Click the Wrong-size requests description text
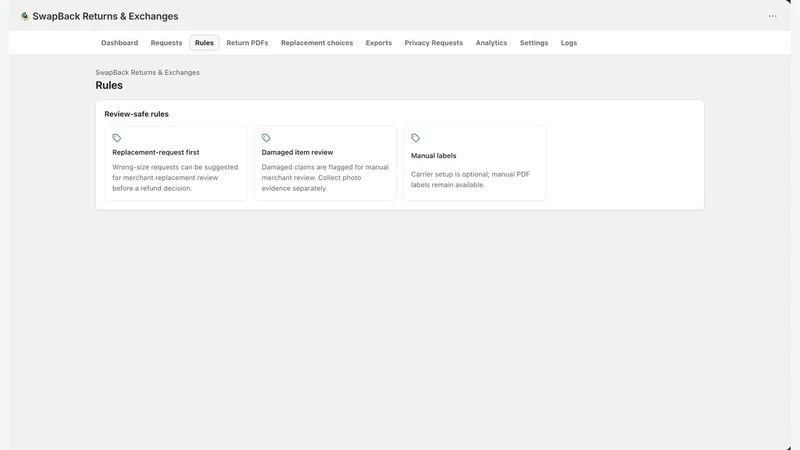The height and width of the screenshot is (450, 800). pyautogui.click(x=175, y=178)
